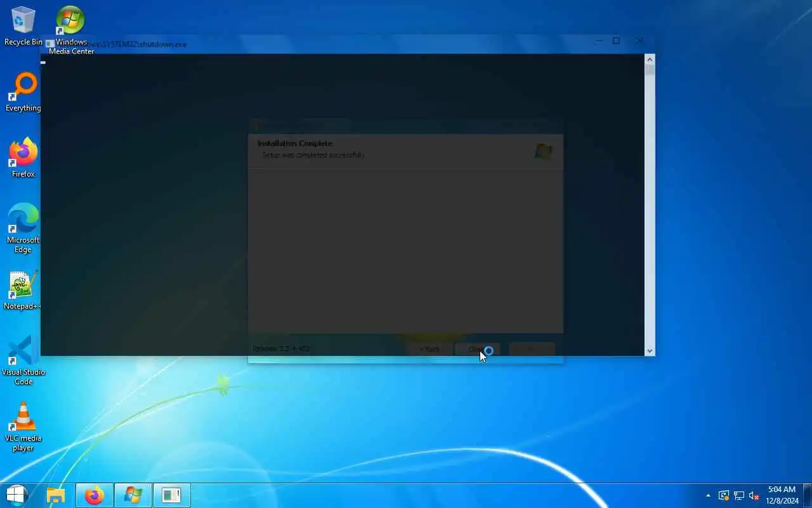Maximize the shutdown.exe console window
Screen dimensions: 812x508
616,41
